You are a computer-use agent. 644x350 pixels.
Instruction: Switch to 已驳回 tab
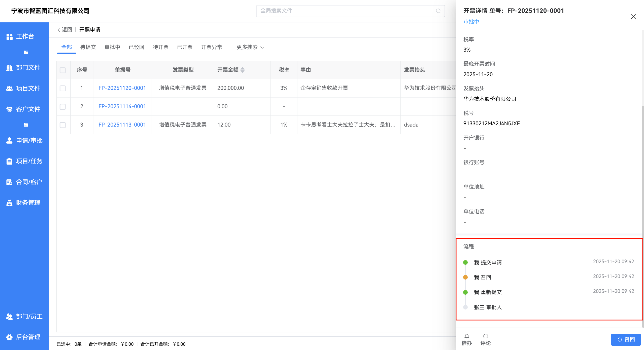(x=136, y=47)
